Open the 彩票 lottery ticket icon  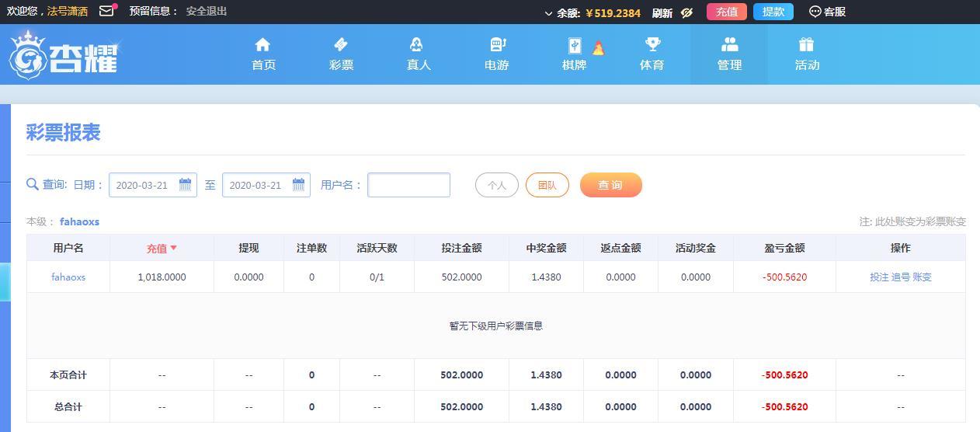click(x=341, y=45)
